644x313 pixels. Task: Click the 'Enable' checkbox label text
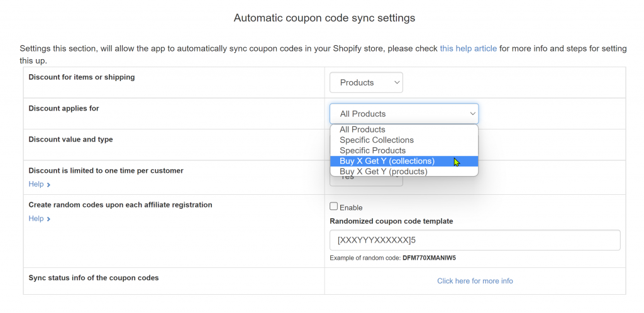[x=351, y=207]
